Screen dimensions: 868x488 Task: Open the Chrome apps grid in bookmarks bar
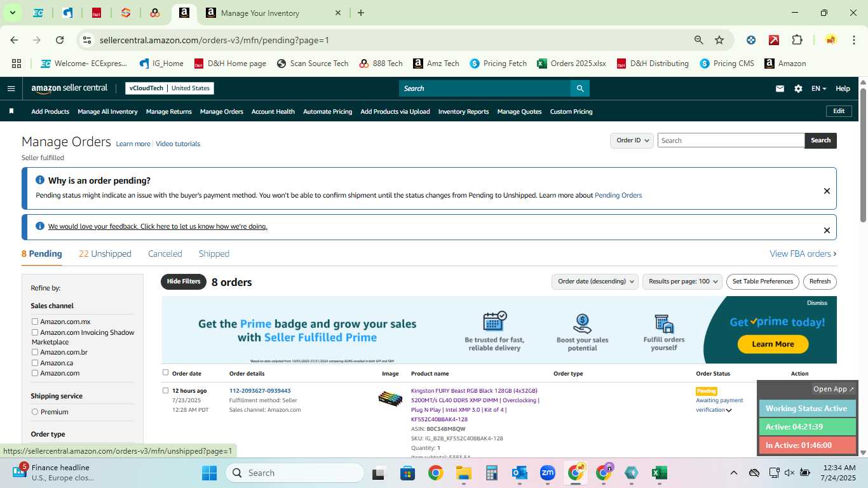(17, 64)
